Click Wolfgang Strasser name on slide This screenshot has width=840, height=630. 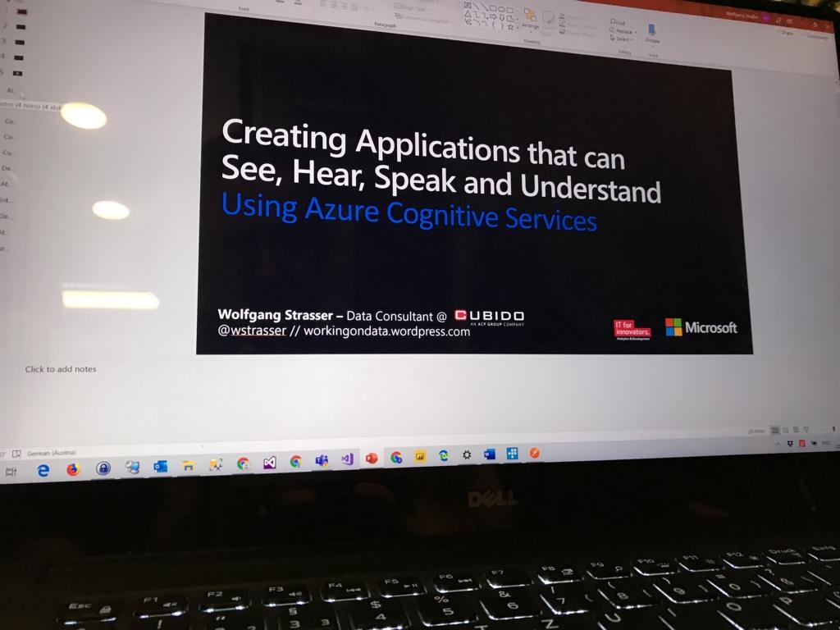pyautogui.click(x=276, y=314)
